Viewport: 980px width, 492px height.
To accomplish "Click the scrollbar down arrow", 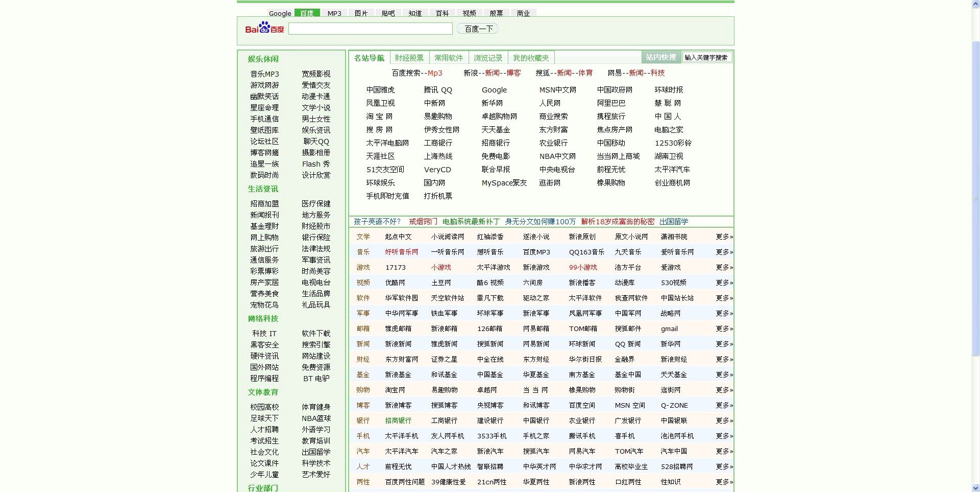I will (x=975, y=487).
